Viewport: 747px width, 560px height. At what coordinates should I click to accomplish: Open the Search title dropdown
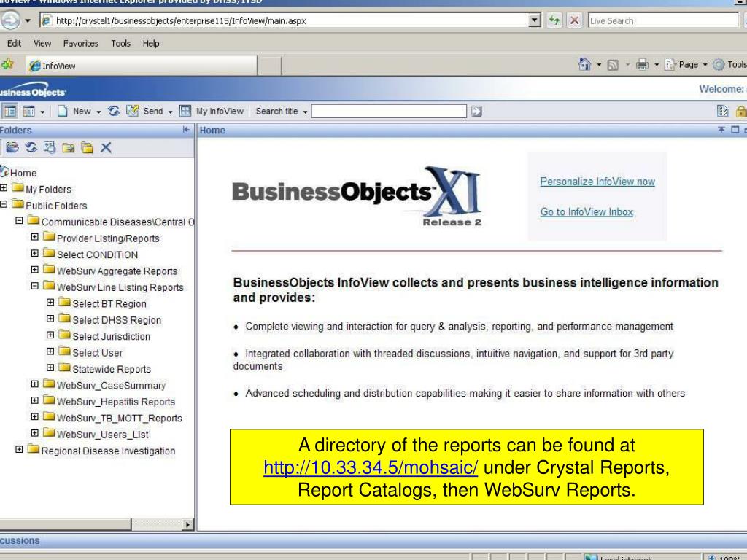pos(305,112)
